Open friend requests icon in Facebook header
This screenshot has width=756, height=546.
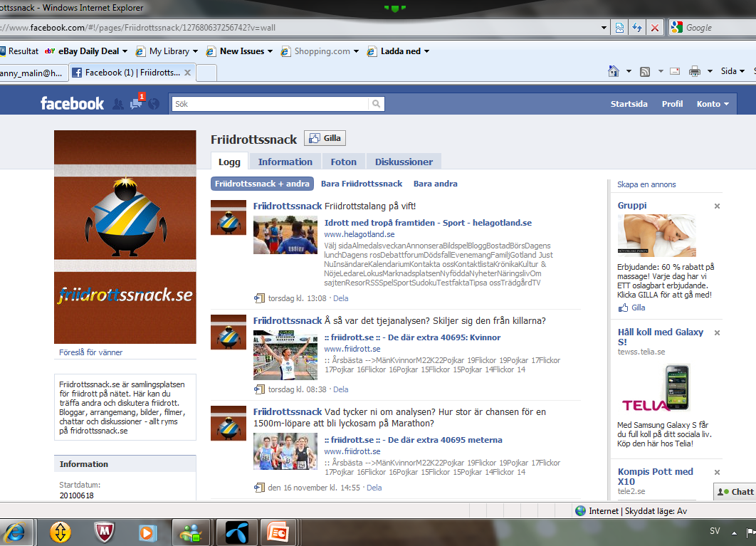click(x=117, y=104)
